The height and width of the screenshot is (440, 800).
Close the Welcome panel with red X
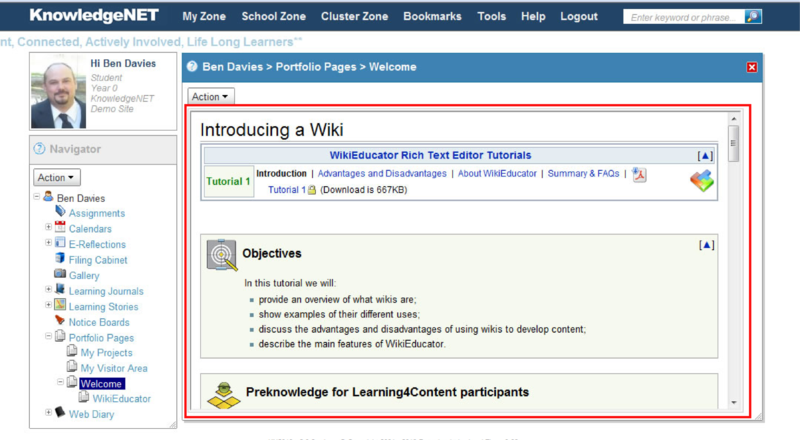tap(752, 67)
